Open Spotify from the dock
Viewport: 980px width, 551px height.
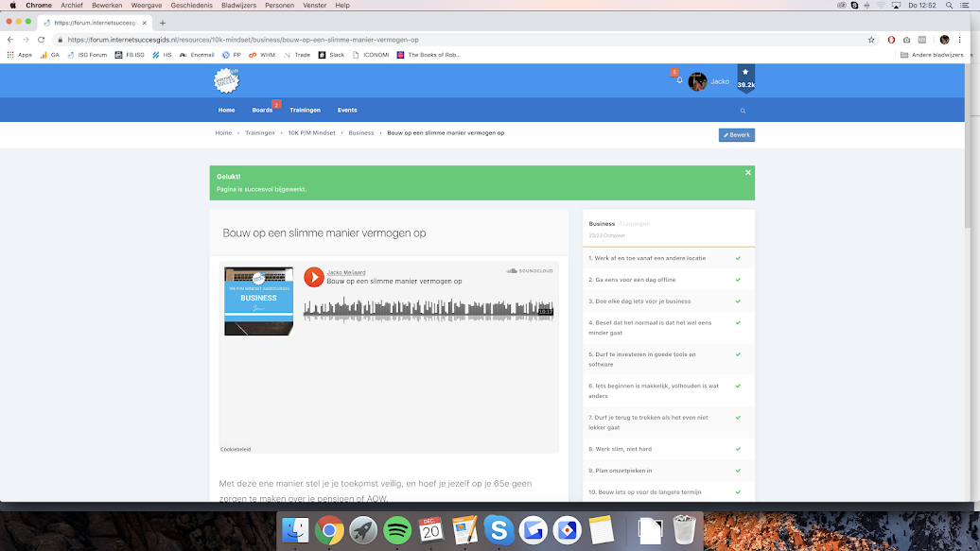click(397, 529)
